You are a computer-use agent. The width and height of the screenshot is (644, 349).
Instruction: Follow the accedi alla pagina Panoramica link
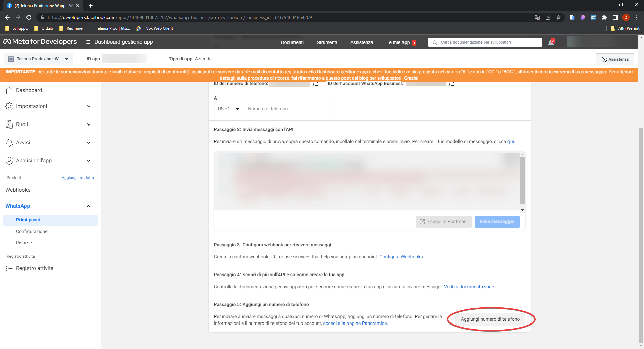click(355, 323)
